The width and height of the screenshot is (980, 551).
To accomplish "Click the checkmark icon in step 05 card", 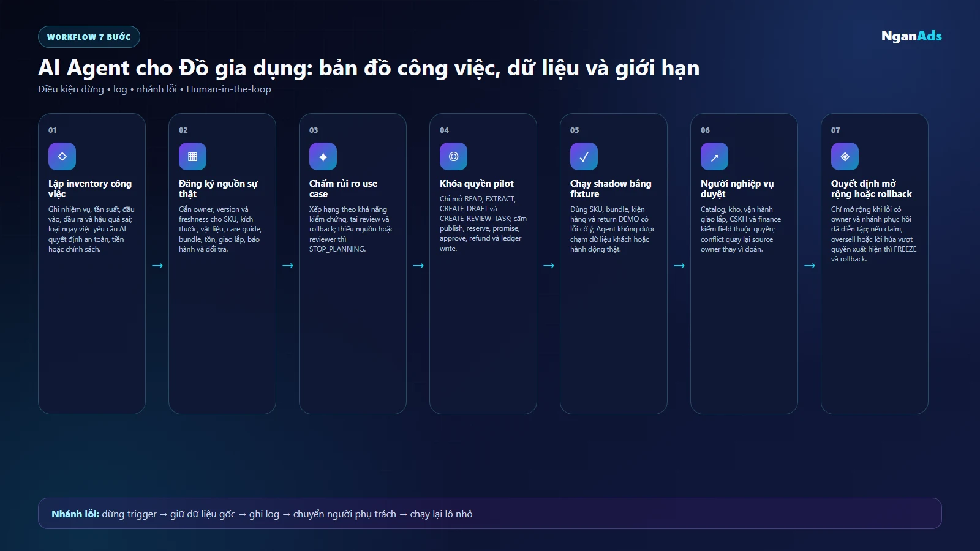I will point(584,157).
